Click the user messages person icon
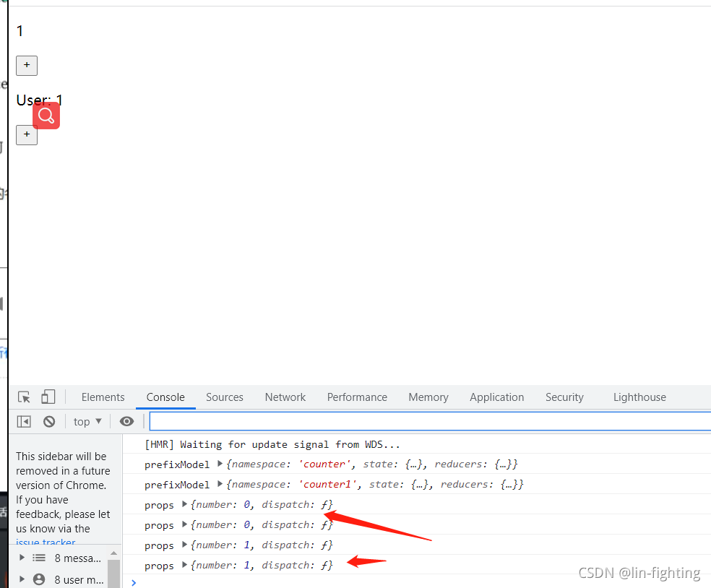711x588 pixels. [x=39, y=579]
